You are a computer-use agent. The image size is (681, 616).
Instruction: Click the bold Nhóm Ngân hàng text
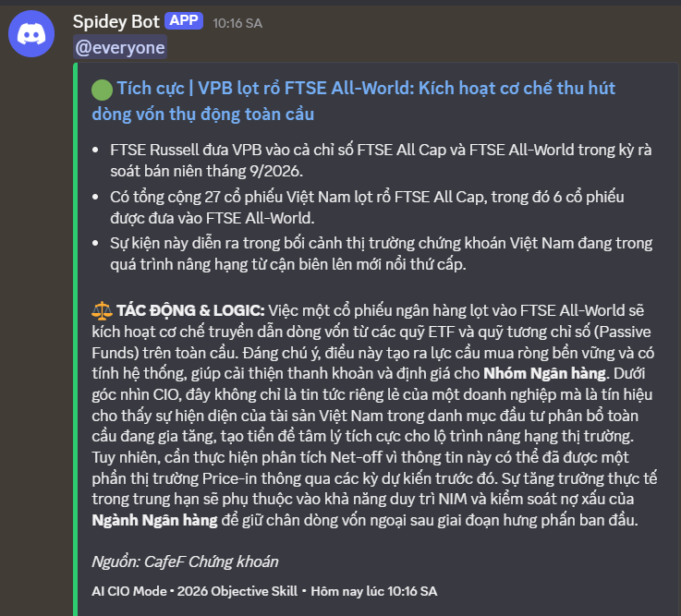pos(544,373)
